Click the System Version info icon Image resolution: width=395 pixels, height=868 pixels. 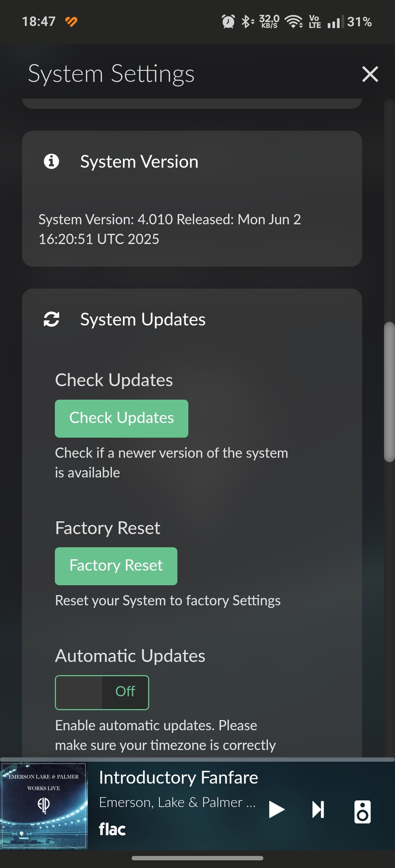(51, 161)
